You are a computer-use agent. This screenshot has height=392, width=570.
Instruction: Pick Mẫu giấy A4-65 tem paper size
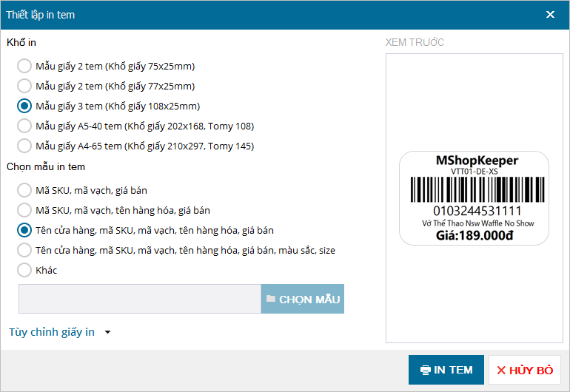(x=24, y=146)
